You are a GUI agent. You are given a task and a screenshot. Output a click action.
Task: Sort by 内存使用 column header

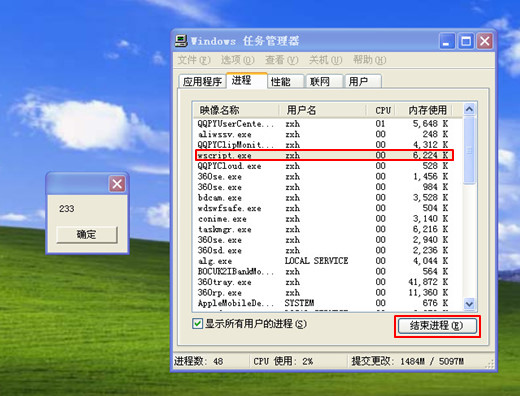point(424,110)
